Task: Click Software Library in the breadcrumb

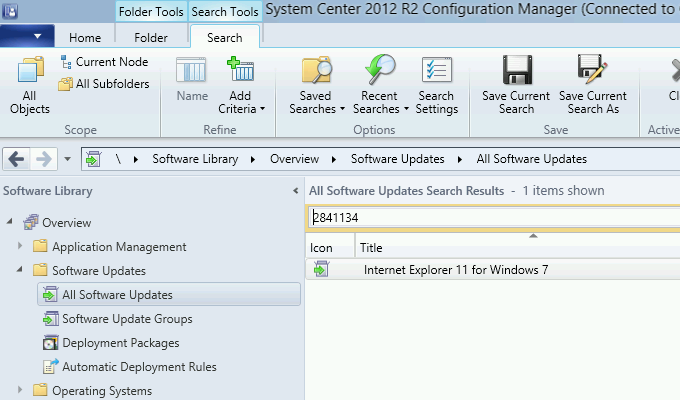Action: pyautogui.click(x=195, y=159)
